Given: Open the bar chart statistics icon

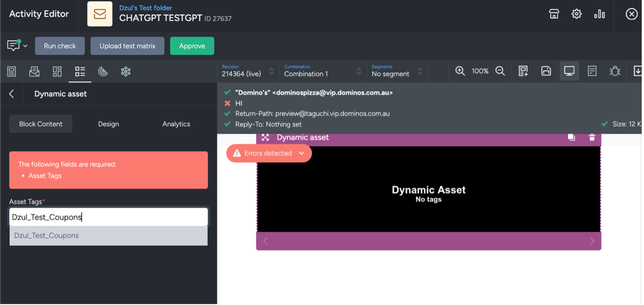Looking at the screenshot, I should click(599, 14).
